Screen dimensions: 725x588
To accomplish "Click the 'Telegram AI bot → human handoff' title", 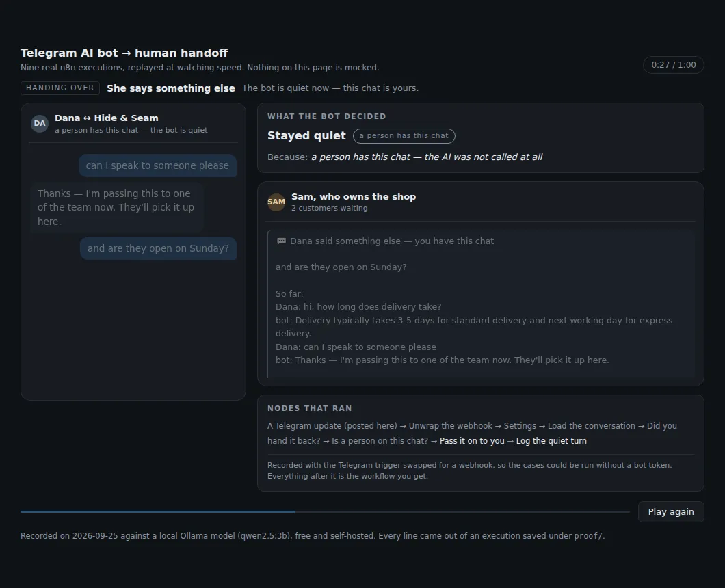I will (x=124, y=53).
